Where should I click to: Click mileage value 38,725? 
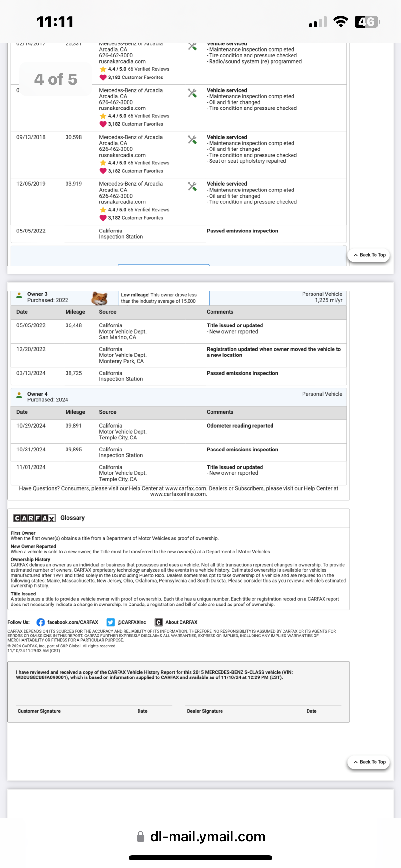pyautogui.click(x=74, y=373)
